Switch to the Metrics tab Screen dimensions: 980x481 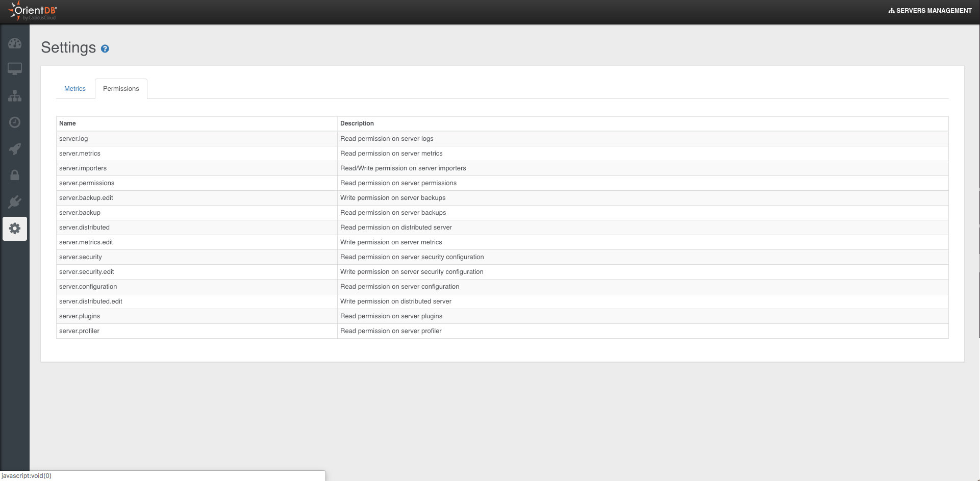[75, 89]
